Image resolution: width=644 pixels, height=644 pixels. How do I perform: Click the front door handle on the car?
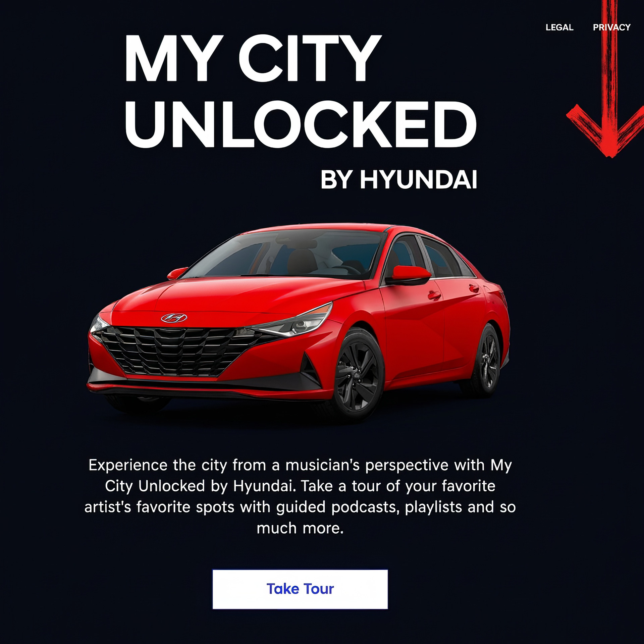click(x=434, y=295)
